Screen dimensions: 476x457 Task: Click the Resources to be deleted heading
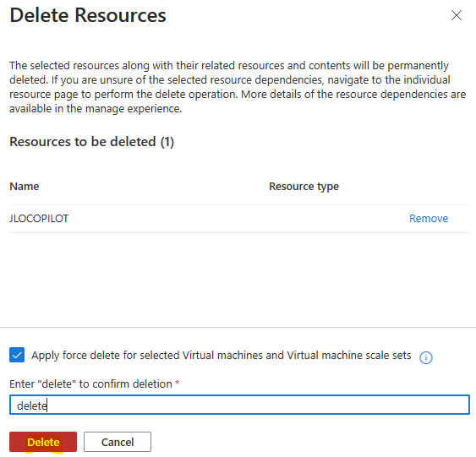coord(91,142)
